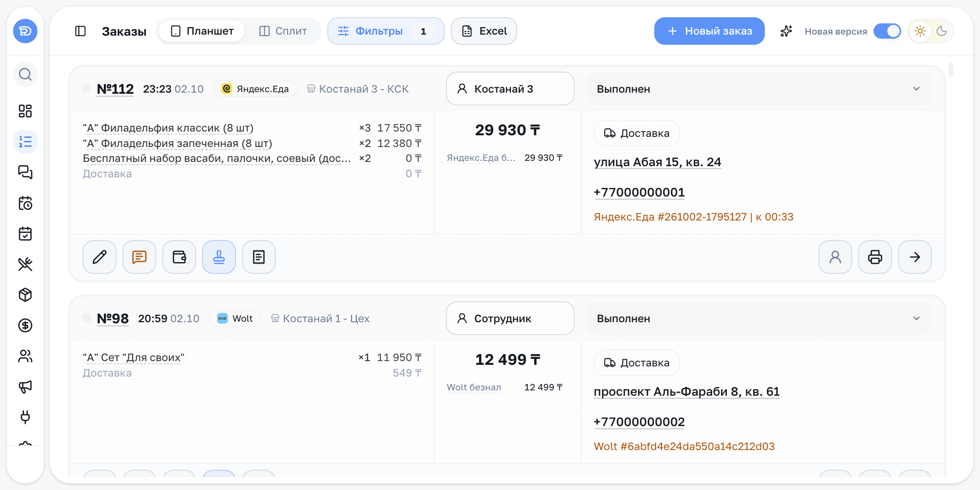The image size is (980, 490).
Task: Open the crossed cutlery menu icon
Action: coord(25,264)
